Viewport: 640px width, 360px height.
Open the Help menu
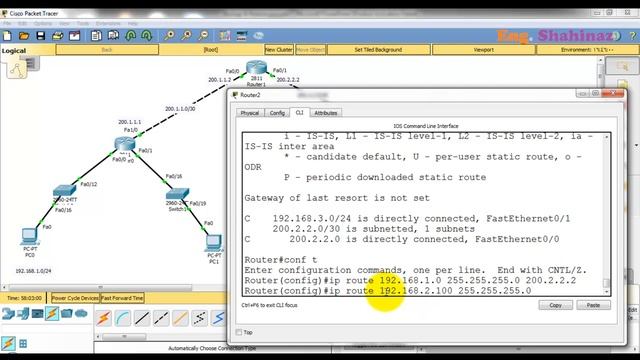[133, 24]
